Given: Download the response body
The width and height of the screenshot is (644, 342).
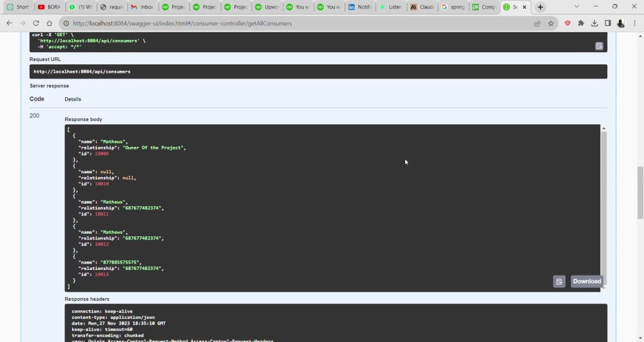Looking at the screenshot, I should 587,281.
